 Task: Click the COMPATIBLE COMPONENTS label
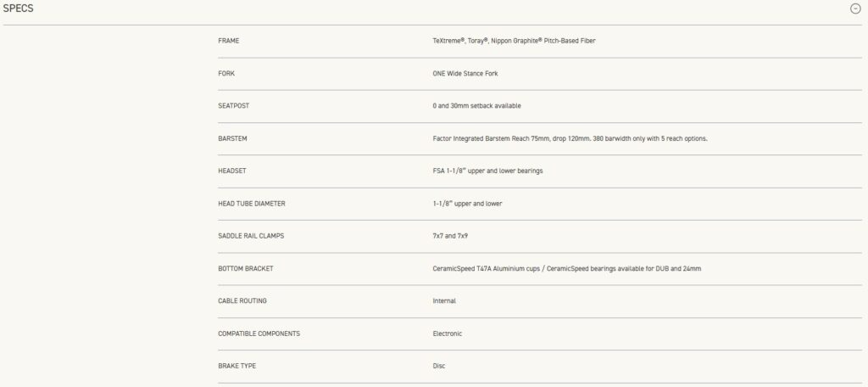coord(259,334)
